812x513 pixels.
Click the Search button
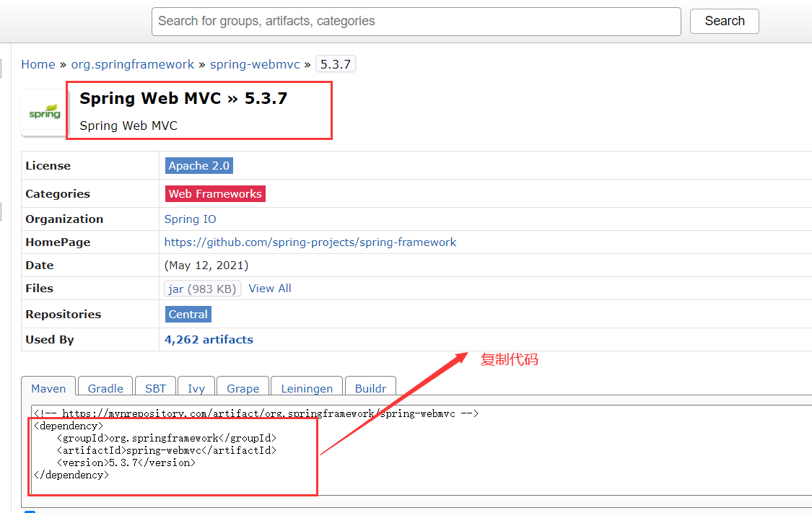click(724, 21)
